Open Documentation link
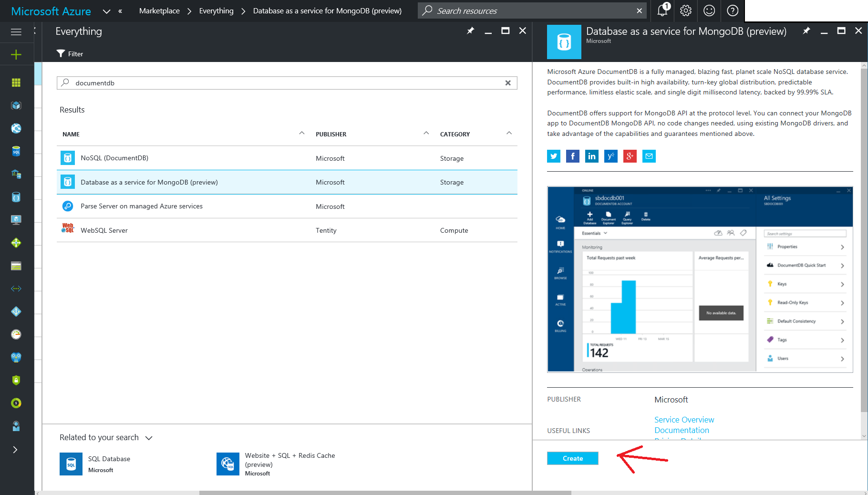Screen dimensions: 868x495 682,430
